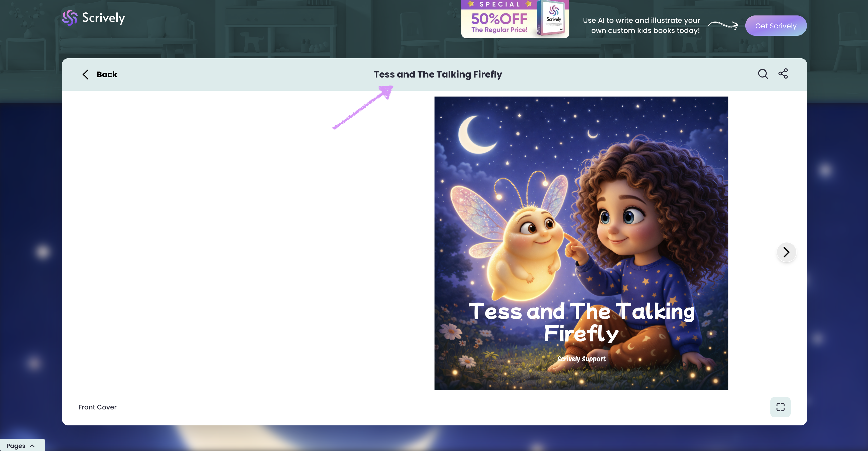Click the Front Cover page label
The width and height of the screenshot is (868, 451).
point(97,407)
